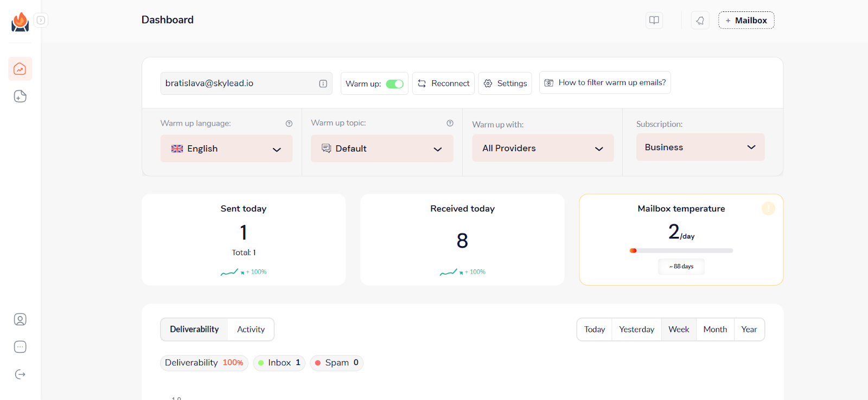Open the All Providers dropdown

542,149
